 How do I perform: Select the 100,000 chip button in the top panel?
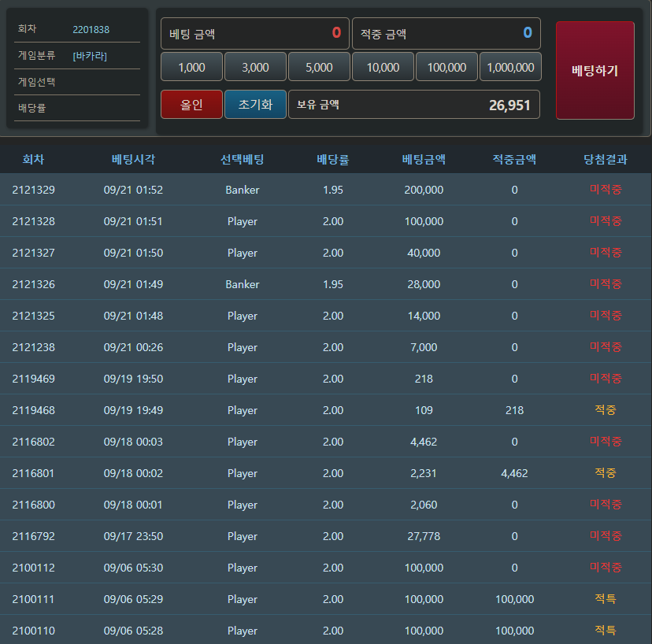tap(446, 67)
